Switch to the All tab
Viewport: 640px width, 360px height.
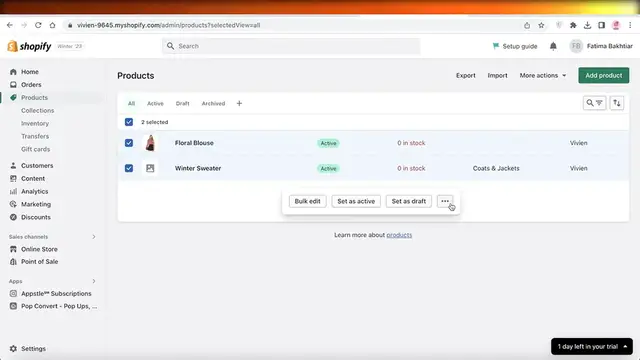pos(131,104)
